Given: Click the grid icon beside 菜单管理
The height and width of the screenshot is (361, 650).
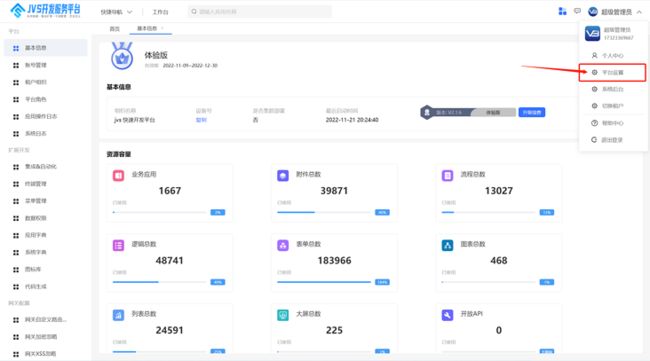Looking at the screenshot, I should 16,201.
